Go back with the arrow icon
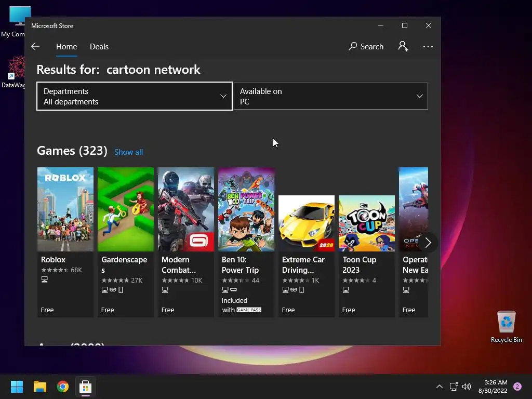Screen dimensions: 532x399 coord(35,46)
